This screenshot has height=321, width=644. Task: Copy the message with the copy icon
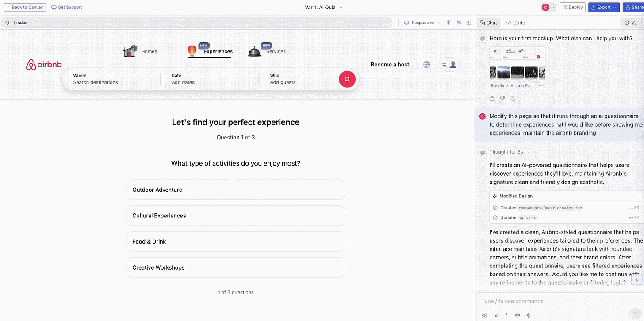point(513,98)
